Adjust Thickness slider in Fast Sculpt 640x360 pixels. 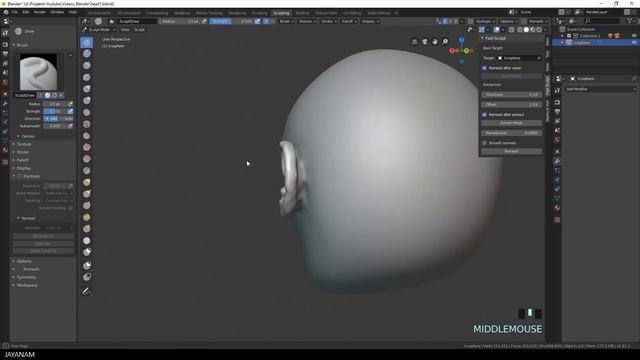pos(511,95)
